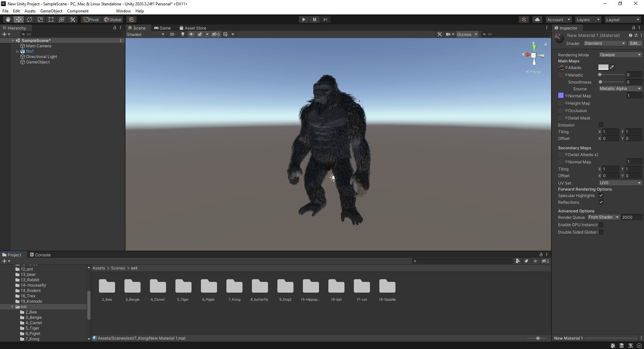Lock the scene gizmo rotation
This screenshot has height=349, width=644.
(x=545, y=44)
